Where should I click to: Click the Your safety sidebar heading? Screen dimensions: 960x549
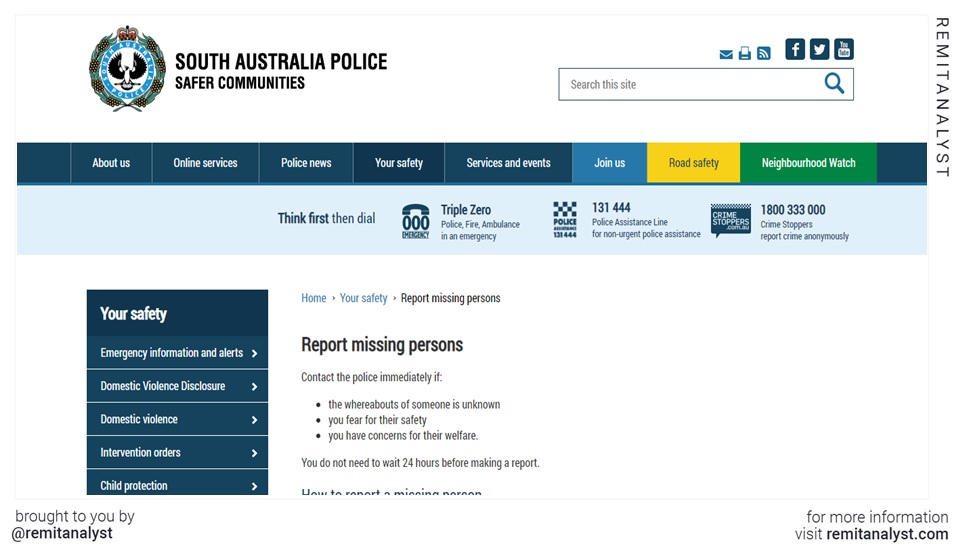[133, 313]
